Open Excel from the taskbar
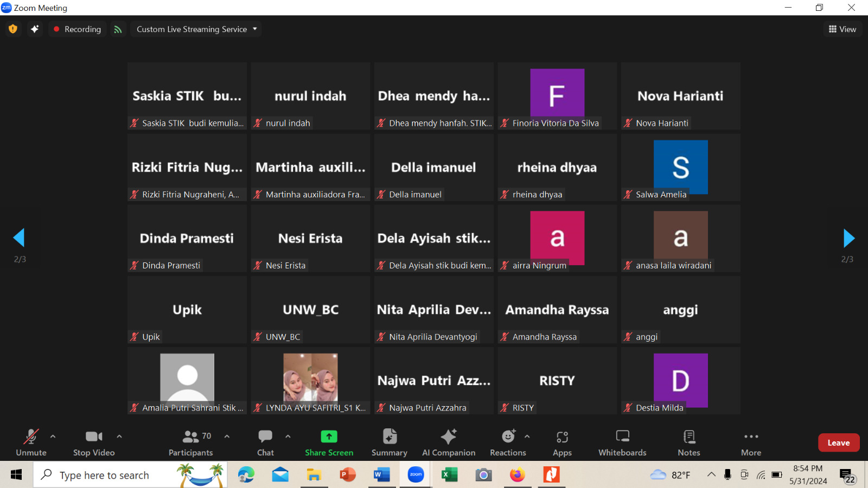 [449, 475]
